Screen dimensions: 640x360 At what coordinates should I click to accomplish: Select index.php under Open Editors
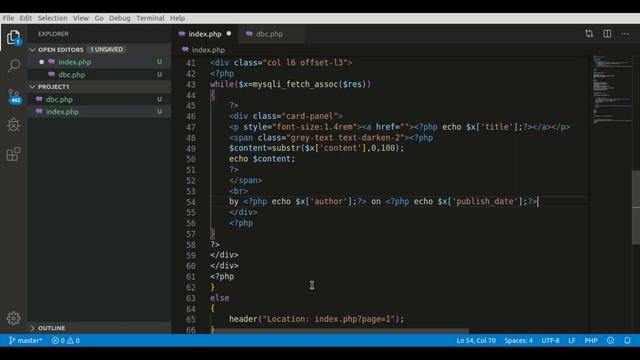(99, 62)
